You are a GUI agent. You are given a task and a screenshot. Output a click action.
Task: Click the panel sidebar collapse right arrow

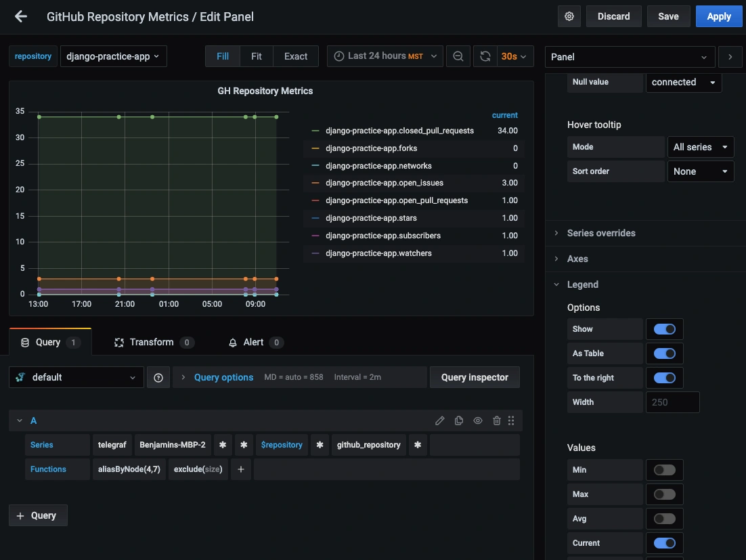pos(730,57)
